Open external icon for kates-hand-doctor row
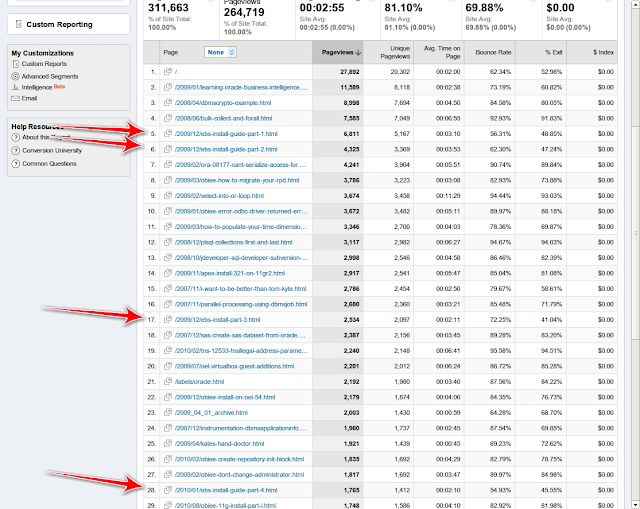The width and height of the screenshot is (640, 509). (x=167, y=444)
